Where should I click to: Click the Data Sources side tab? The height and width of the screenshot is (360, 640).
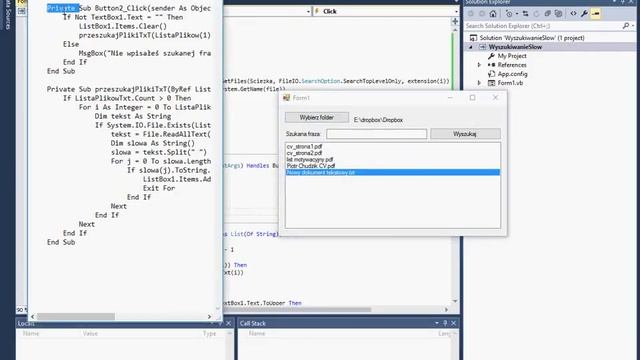click(x=7, y=15)
